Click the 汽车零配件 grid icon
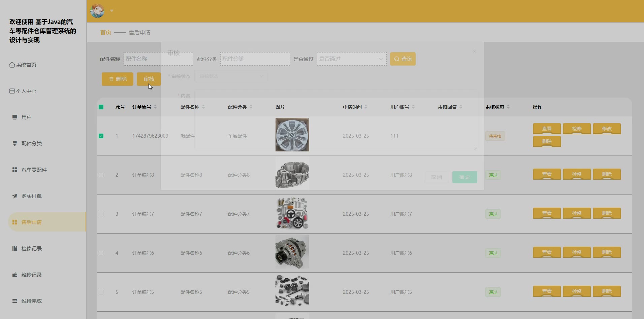 (x=15, y=170)
